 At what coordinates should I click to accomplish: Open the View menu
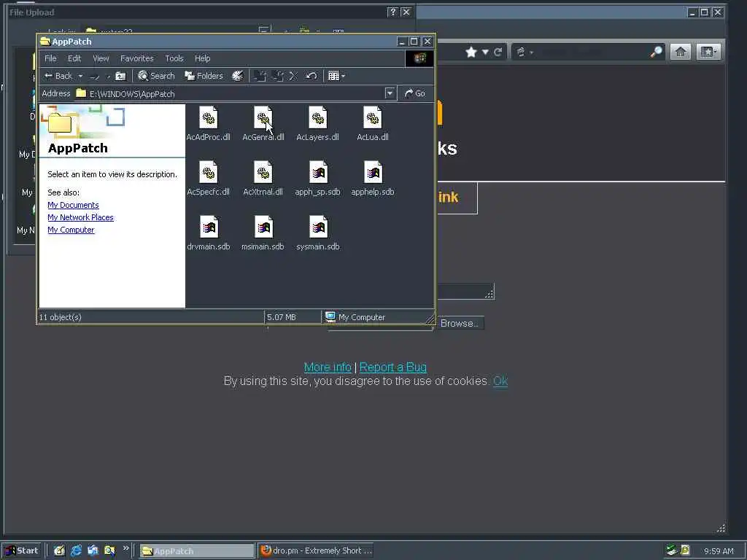(101, 58)
